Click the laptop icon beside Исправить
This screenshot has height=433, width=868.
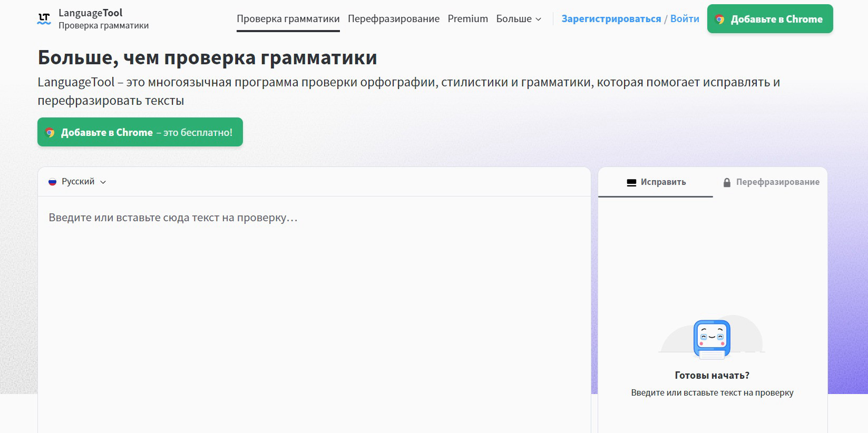click(631, 183)
